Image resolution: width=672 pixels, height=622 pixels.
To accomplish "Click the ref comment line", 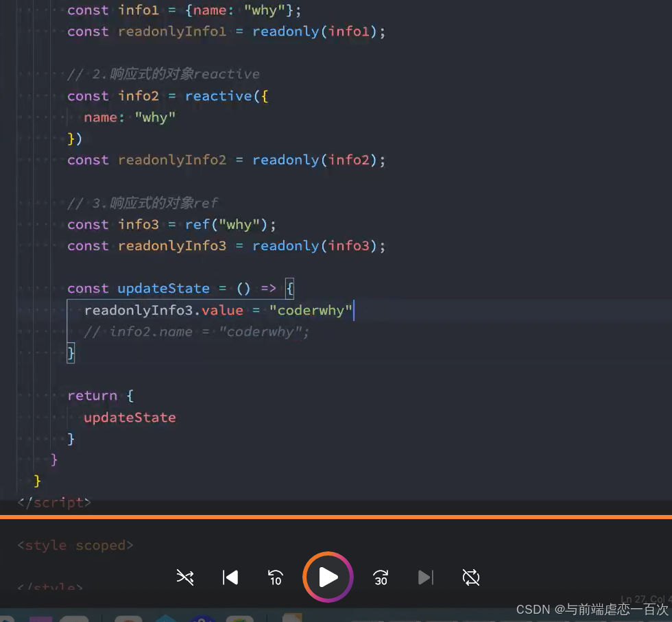I will (143, 202).
